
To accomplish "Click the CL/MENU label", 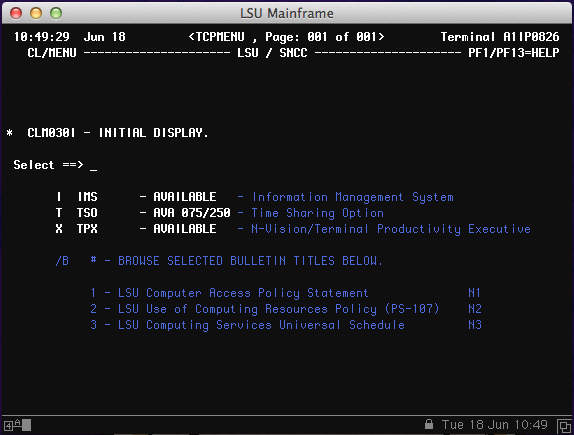I will coord(52,53).
